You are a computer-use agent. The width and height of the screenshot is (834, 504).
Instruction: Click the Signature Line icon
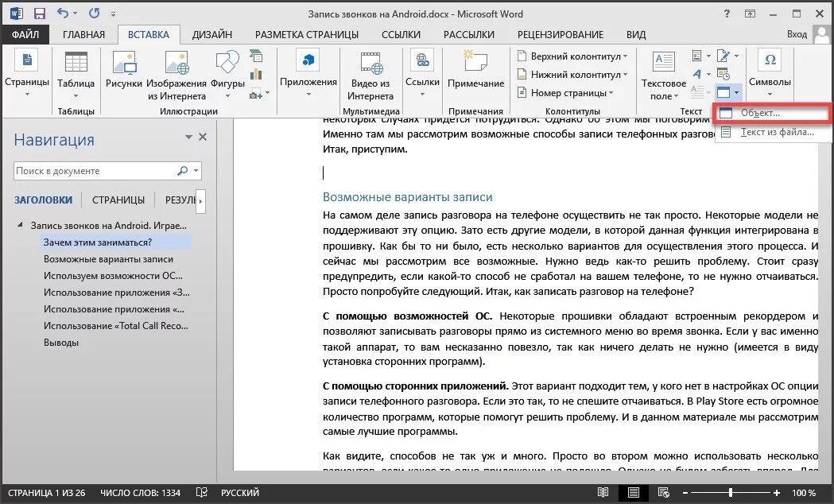[x=723, y=56]
